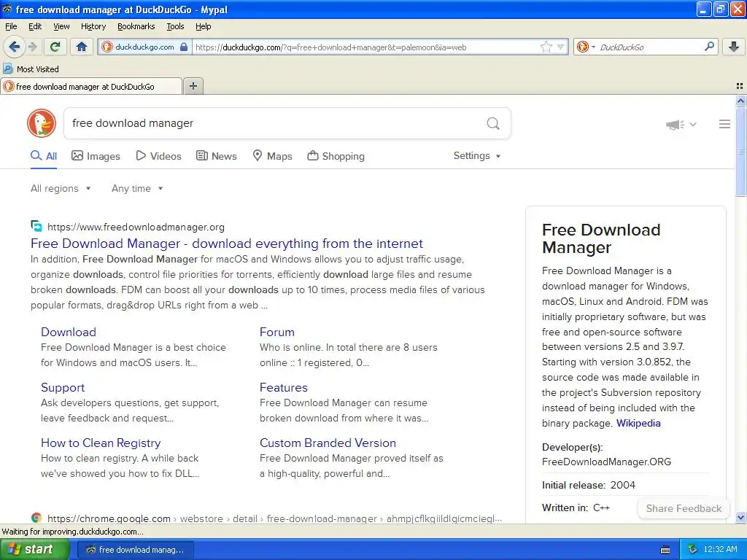Open the Features sitelink
Viewport: 747px width, 560px height.
[284, 388]
